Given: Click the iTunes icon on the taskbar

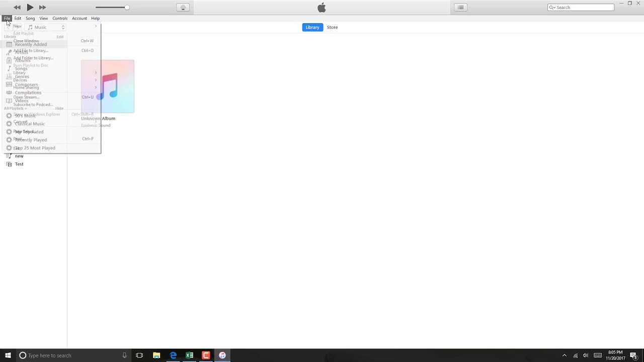Looking at the screenshot, I should pyautogui.click(x=222, y=355).
